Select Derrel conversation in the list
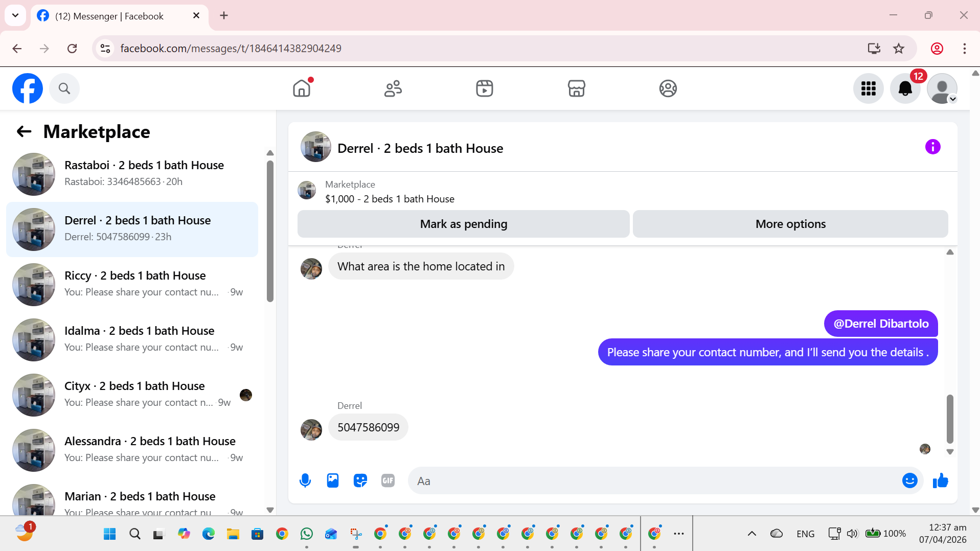The image size is (980, 551). 132,229
